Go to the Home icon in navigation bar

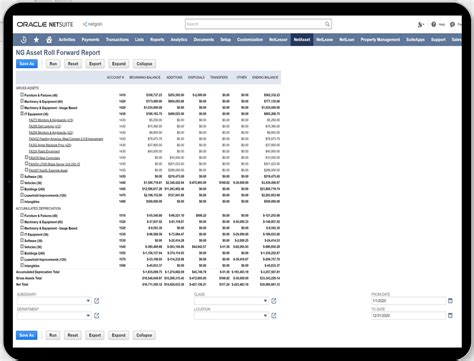coord(49,40)
